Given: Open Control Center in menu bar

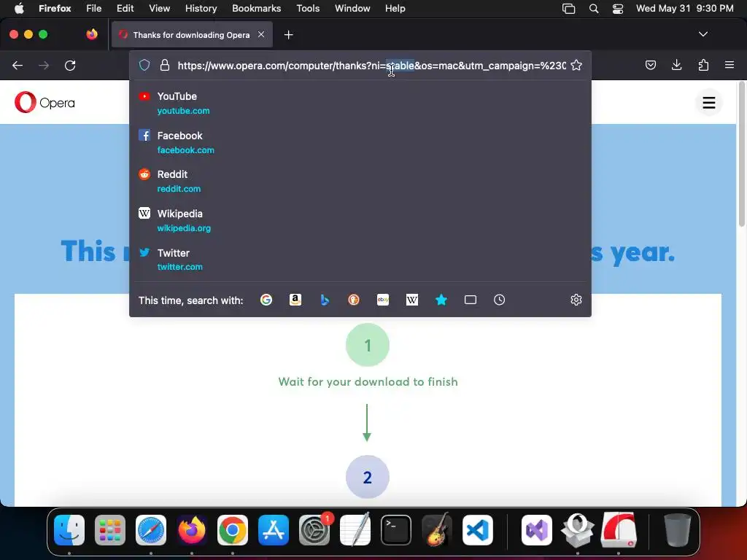Looking at the screenshot, I should [618, 9].
